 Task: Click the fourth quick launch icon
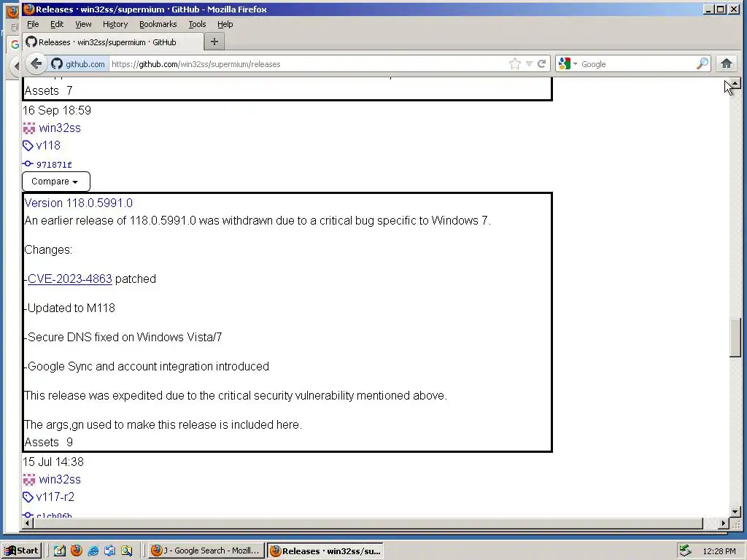(109, 551)
